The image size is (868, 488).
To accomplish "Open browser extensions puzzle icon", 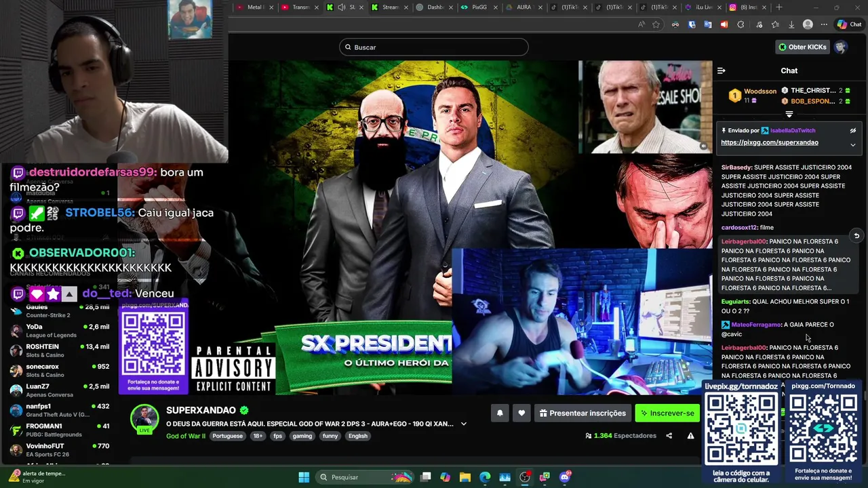I will [x=741, y=24].
